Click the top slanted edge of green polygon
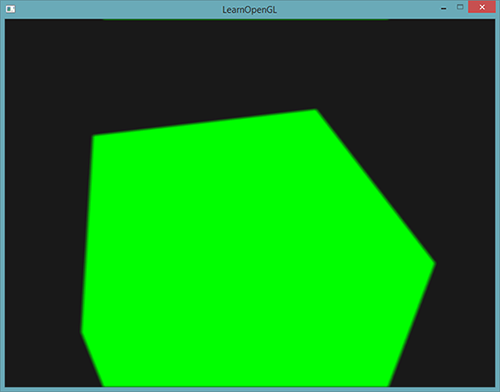The width and height of the screenshot is (500, 392). point(204,123)
